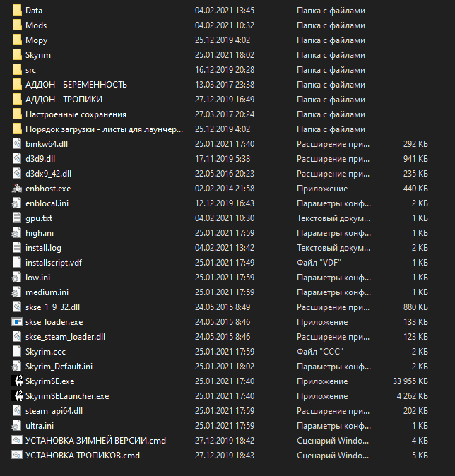Click the d3d9.dll file icon
Screen dimensions: 455x476
pos(18,159)
